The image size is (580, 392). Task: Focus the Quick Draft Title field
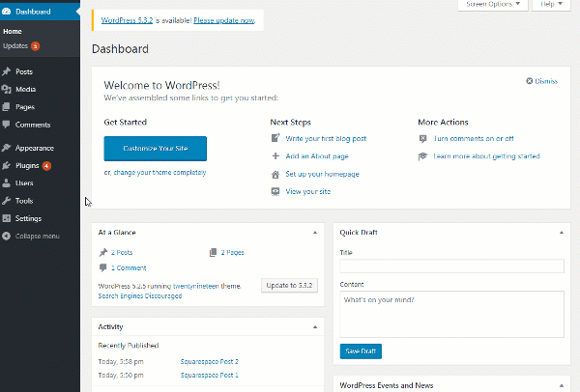point(451,266)
